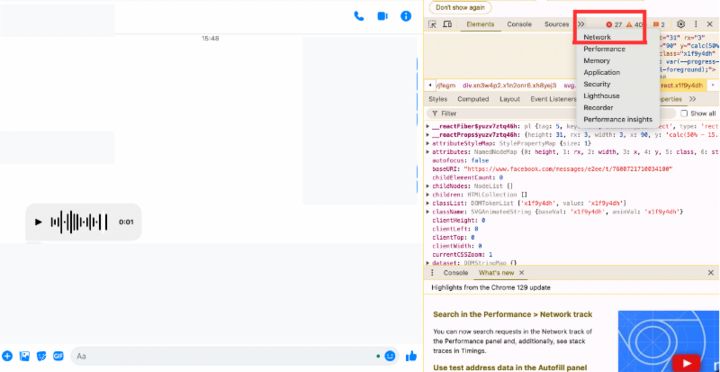Image resolution: width=720 pixels, height=372 pixels.
Task: Choose a GIF icon
Action: coord(58,355)
